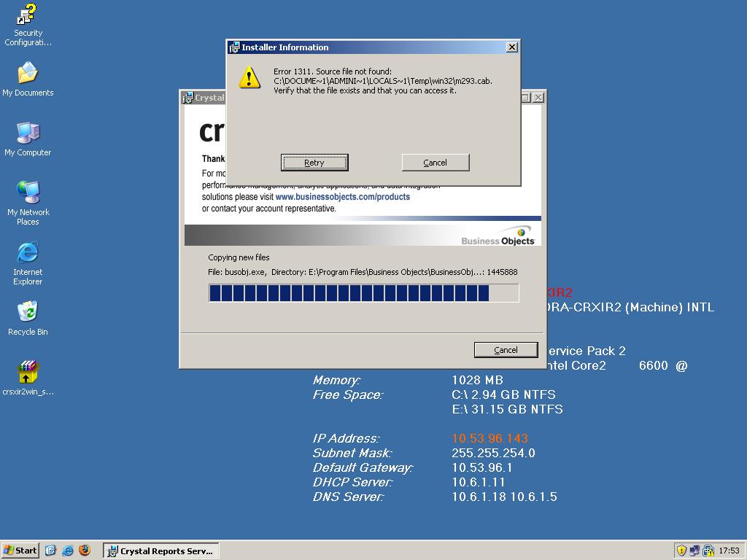Viewport: 747px width, 560px height.
Task: Click the Error 1311 message text
Action: tap(333, 71)
